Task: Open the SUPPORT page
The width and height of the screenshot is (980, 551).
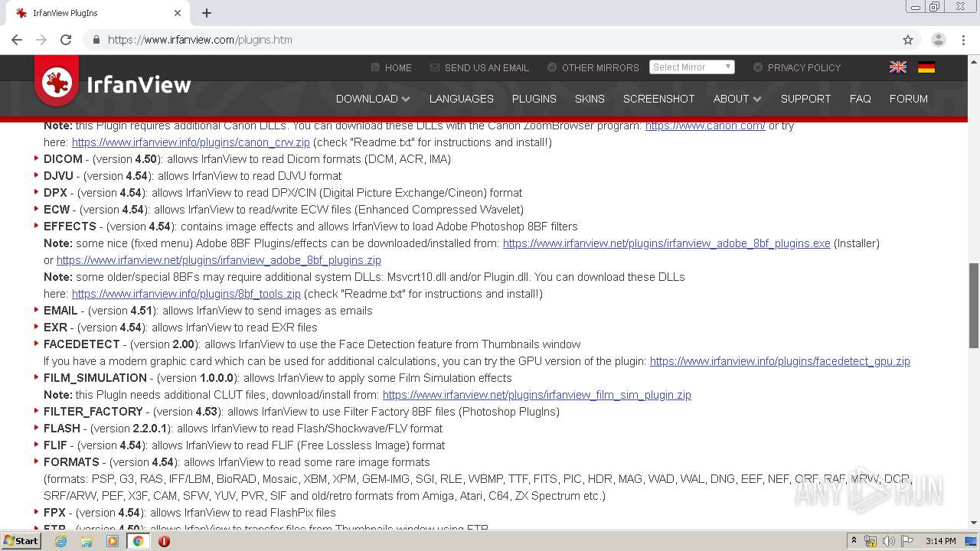Action: (805, 99)
